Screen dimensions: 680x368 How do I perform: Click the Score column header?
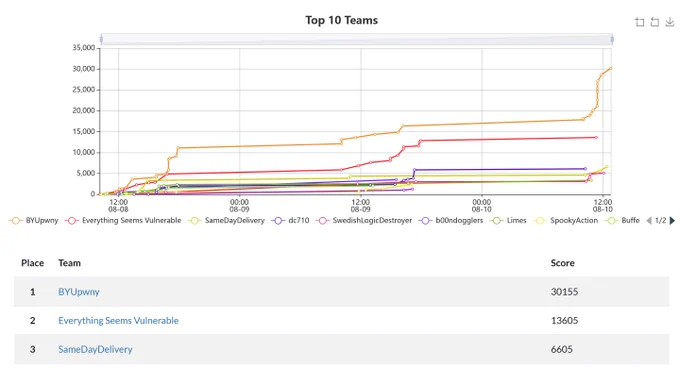[x=562, y=263]
